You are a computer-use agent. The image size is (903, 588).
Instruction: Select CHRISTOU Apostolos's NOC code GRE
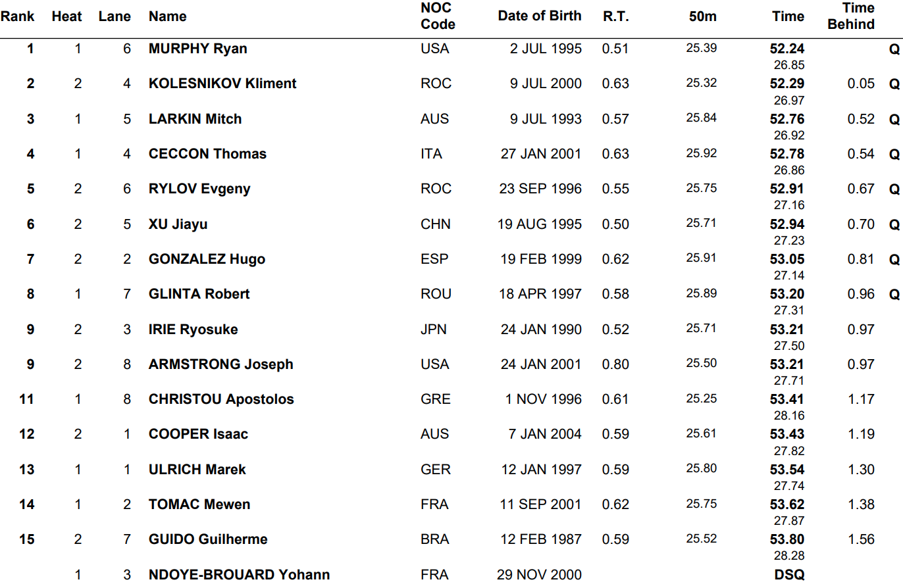[436, 399]
